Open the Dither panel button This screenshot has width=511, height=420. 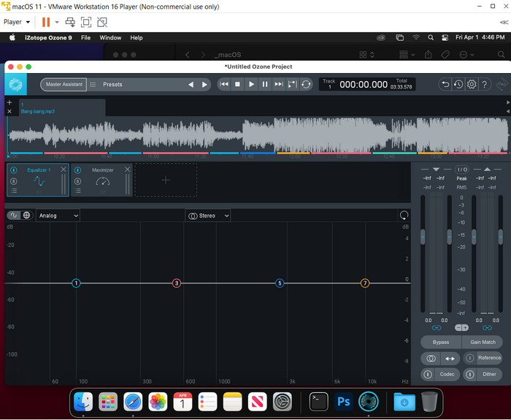pos(490,374)
